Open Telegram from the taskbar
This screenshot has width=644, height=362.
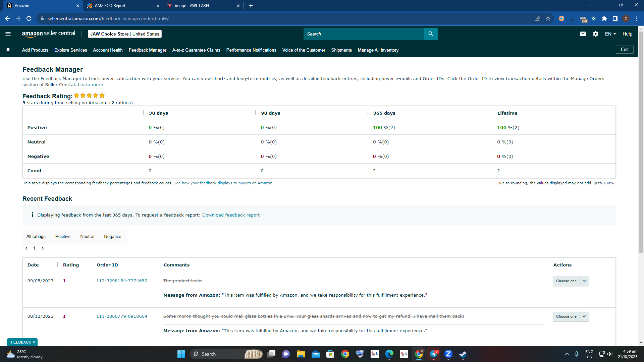tap(434, 354)
